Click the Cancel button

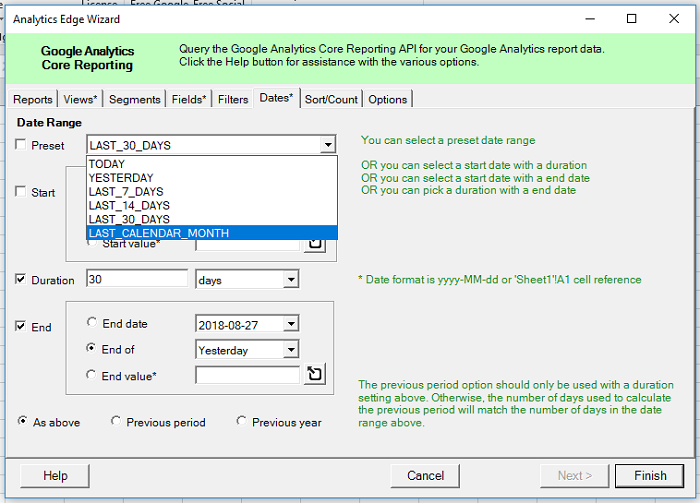click(425, 475)
